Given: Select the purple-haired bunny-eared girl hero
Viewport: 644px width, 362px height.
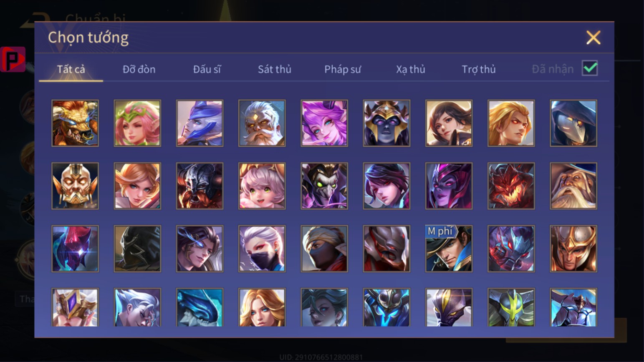Looking at the screenshot, I should [324, 123].
